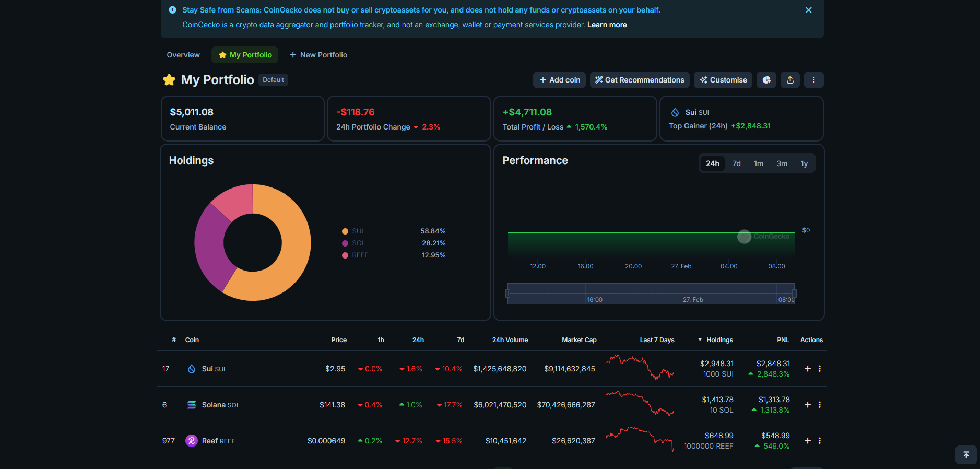Viewport: 980px width, 469px height.
Task: Add a transaction for Solana
Action: (808, 405)
